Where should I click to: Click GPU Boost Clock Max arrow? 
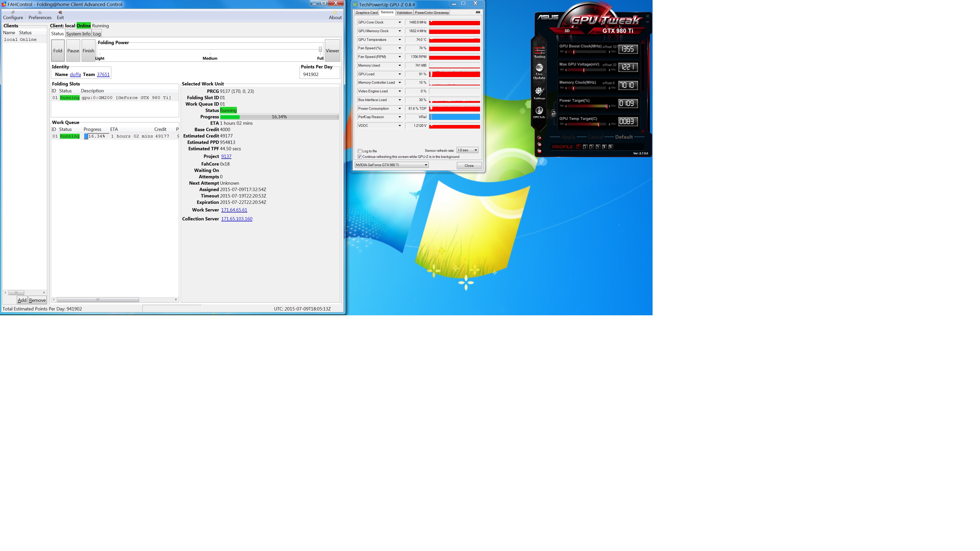(610, 52)
